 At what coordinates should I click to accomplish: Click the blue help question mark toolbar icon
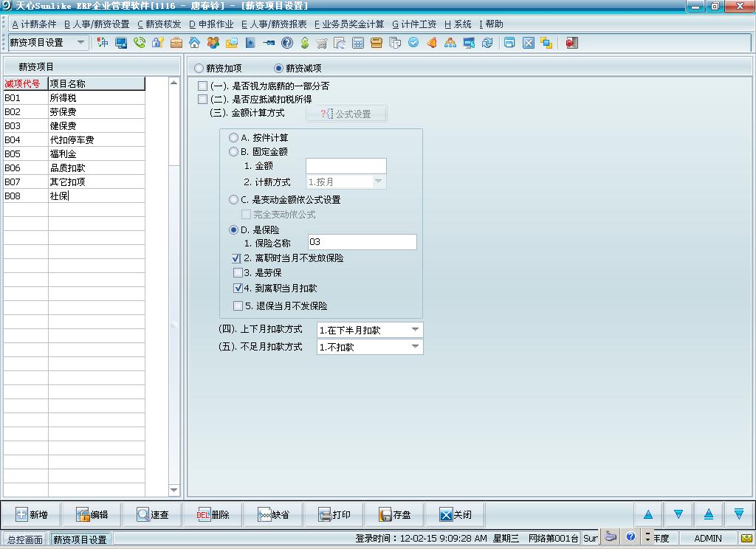pyautogui.click(x=286, y=43)
